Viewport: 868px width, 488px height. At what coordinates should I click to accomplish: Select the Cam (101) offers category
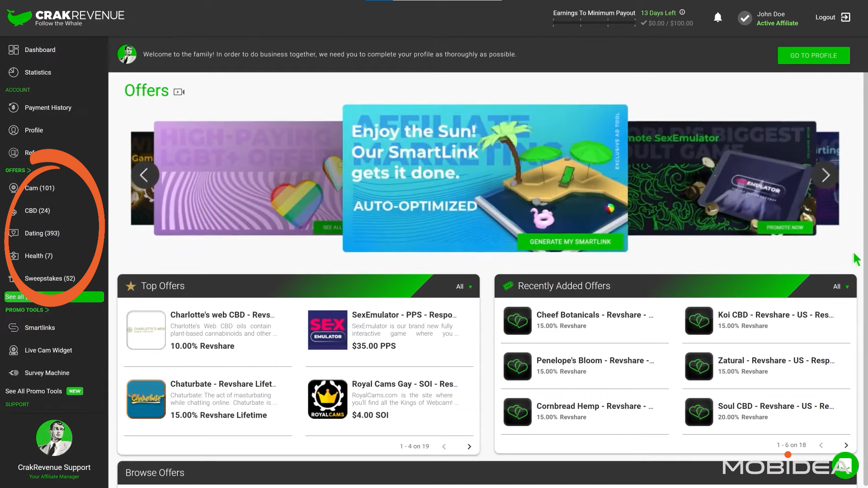(39, 188)
